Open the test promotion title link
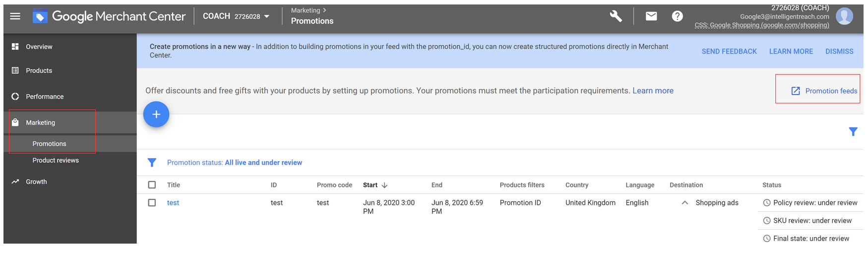 [x=173, y=203]
